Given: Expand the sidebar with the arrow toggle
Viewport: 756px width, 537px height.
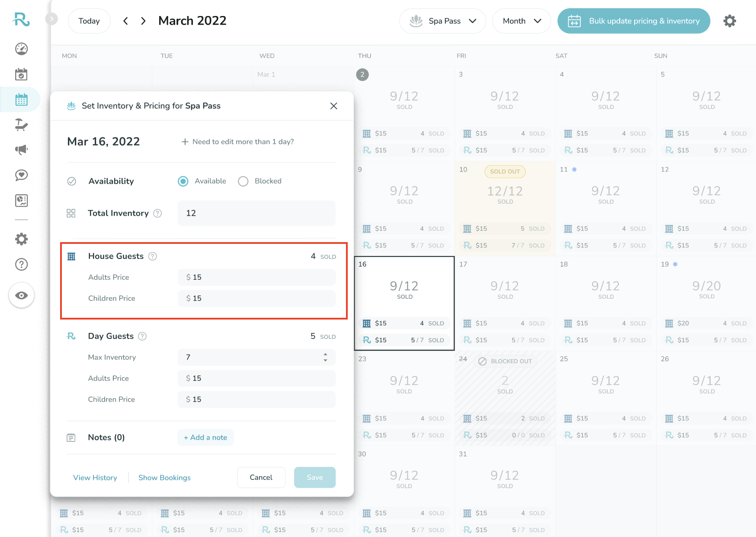Looking at the screenshot, I should (x=51, y=19).
